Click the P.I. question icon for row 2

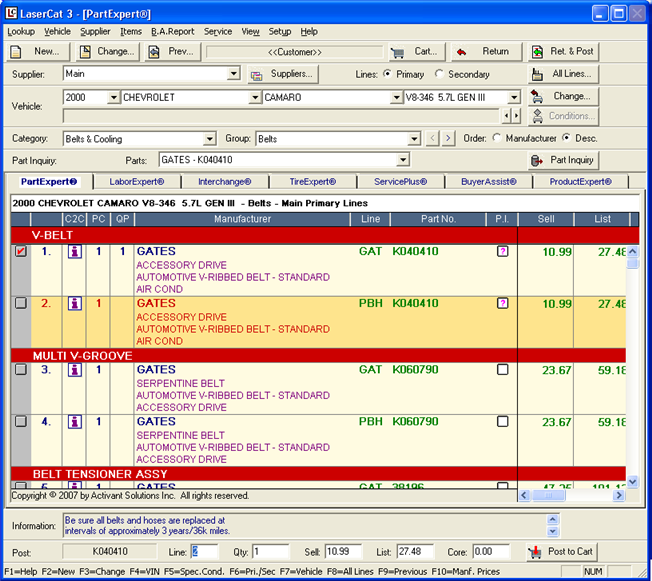[502, 303]
